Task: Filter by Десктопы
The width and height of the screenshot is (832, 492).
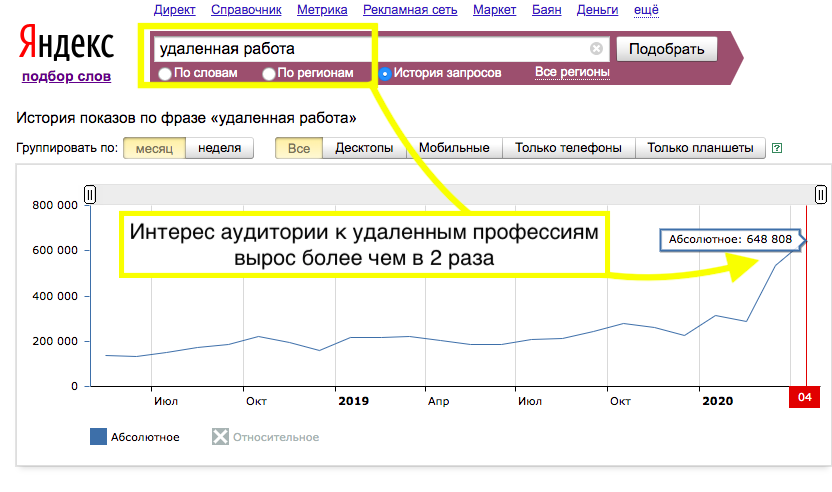Action: pos(364,148)
